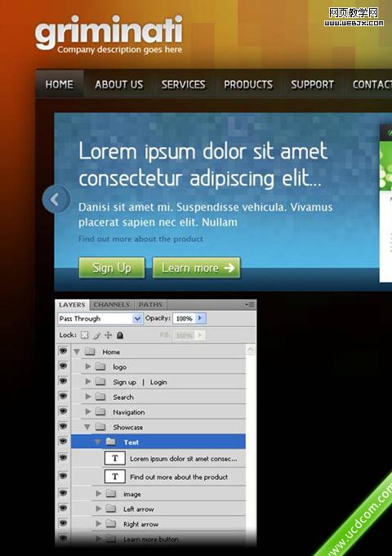Click the green Learn more button

click(197, 267)
